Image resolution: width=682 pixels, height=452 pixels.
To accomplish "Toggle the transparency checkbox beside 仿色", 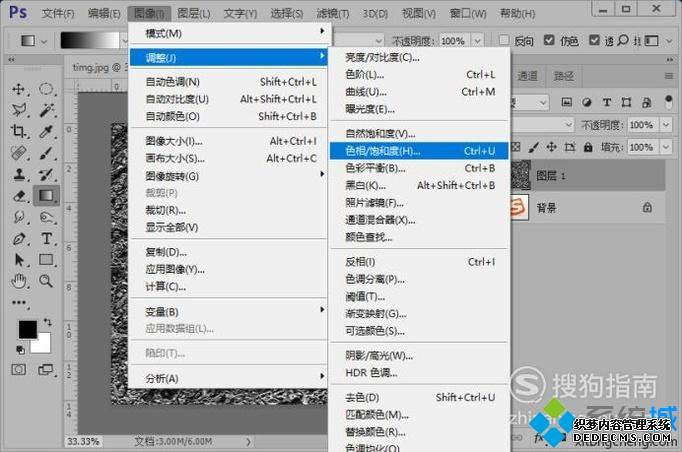I will pos(594,40).
